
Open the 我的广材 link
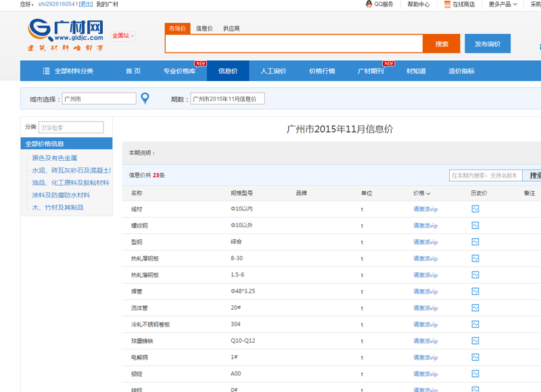pos(107,4)
